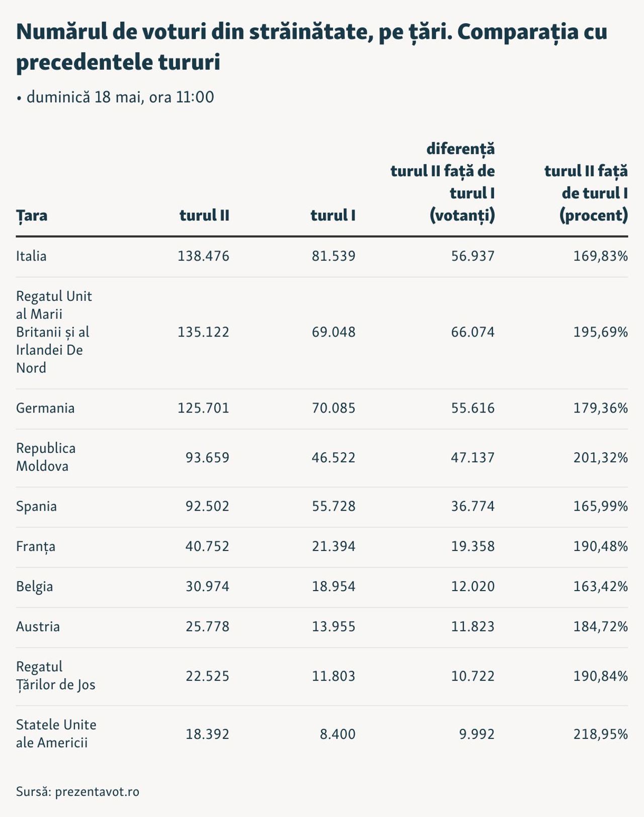Select the Austria row label
The height and width of the screenshot is (817, 644).
point(38,627)
